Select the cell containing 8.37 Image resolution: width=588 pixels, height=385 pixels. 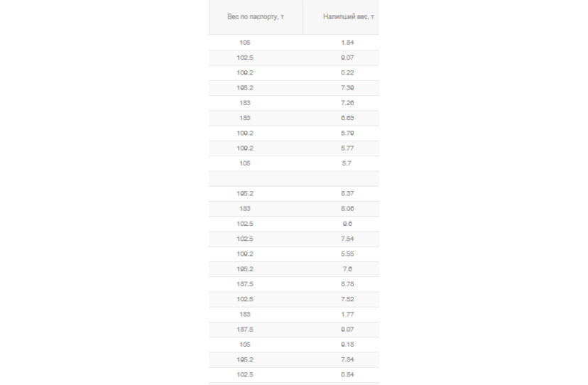[347, 193]
